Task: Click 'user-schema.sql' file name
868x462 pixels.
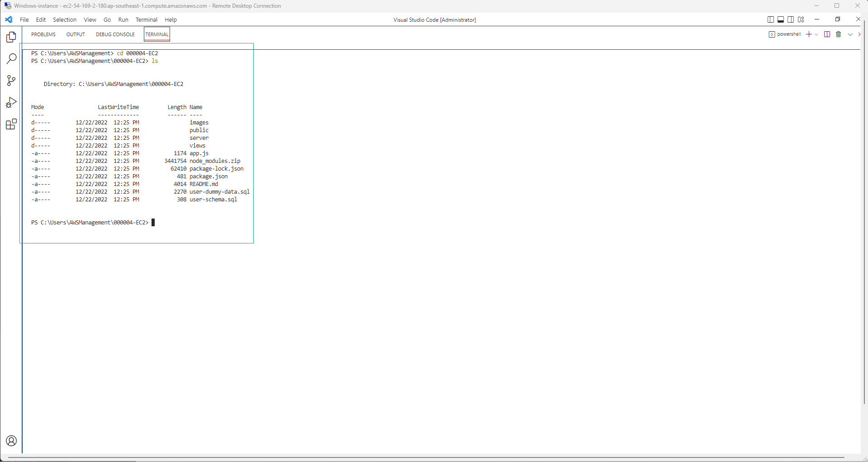Action: pyautogui.click(x=213, y=200)
